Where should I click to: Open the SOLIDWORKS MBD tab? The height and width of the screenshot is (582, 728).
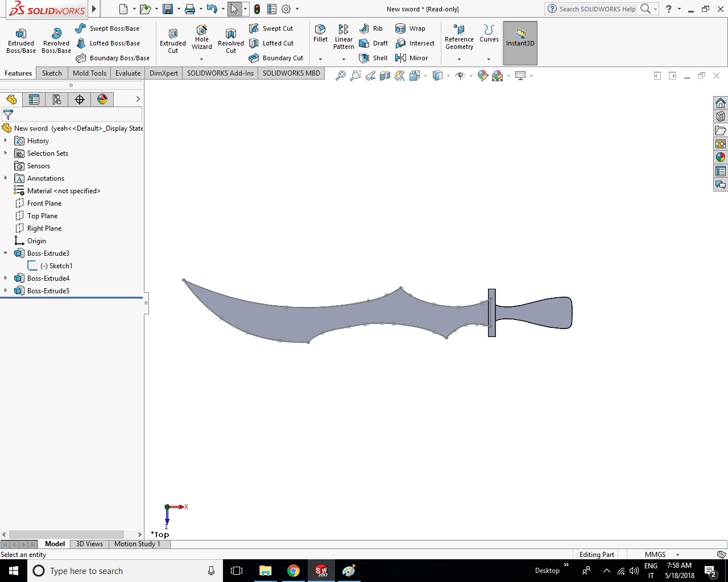coord(291,73)
